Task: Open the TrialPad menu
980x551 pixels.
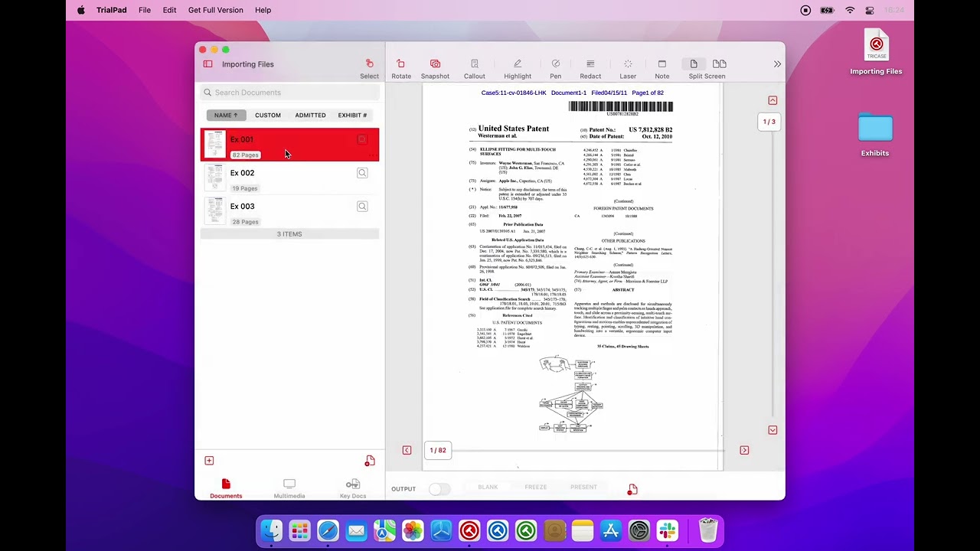Action: point(112,10)
